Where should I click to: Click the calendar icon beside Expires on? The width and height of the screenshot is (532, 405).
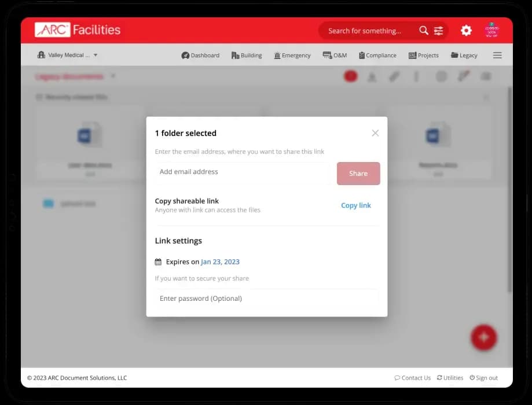click(x=159, y=262)
